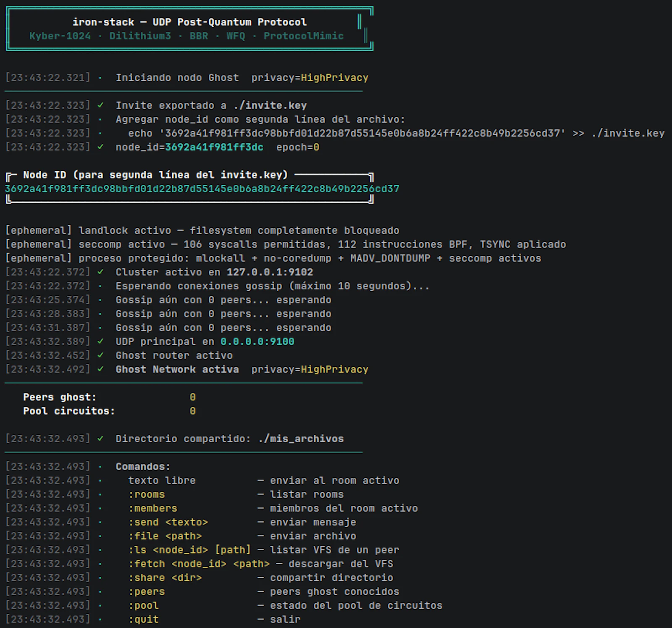Click the checkmark beside 'Directorio compartido'
Image resolution: width=672 pixels, height=628 pixels.
tap(100, 438)
